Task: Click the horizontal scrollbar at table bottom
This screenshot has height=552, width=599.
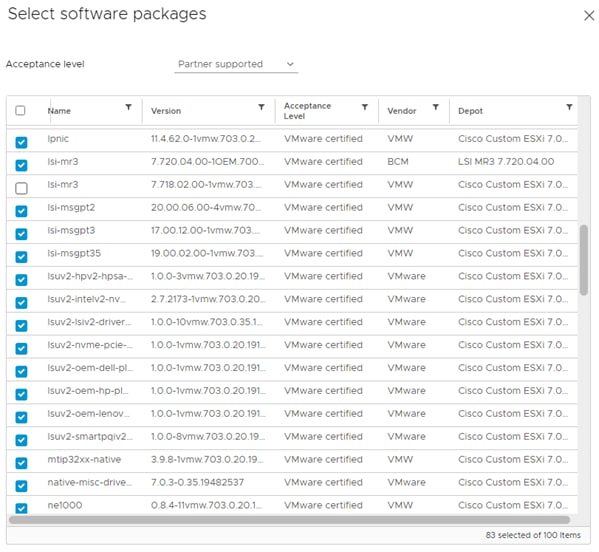Action: point(290,520)
